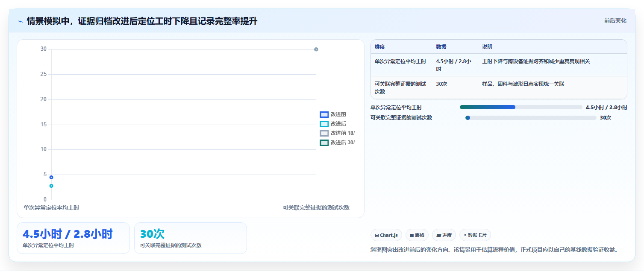The width and height of the screenshot is (644, 271).
Task: Click the gray data point at 30
Action: point(316,50)
